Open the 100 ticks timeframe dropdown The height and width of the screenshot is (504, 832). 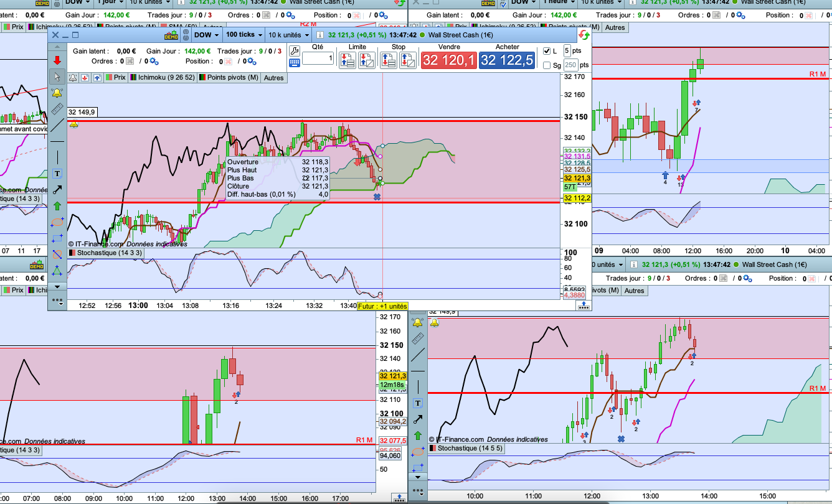point(243,35)
